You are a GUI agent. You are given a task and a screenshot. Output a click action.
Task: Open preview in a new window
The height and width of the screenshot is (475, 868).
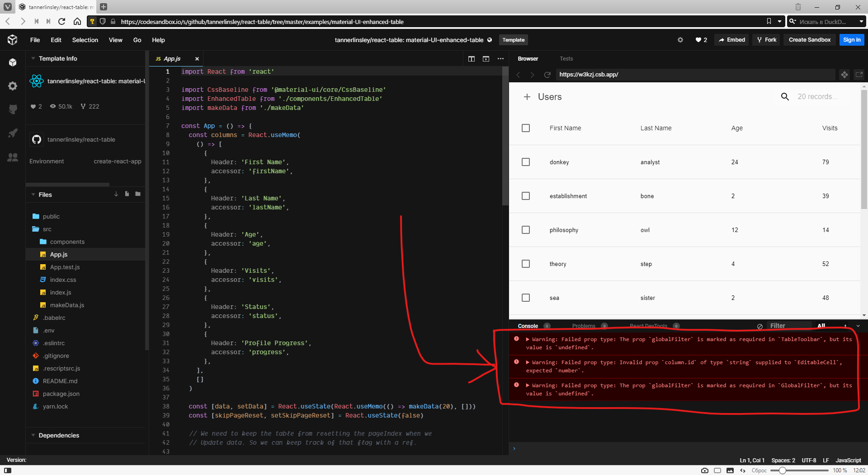pyautogui.click(x=859, y=74)
